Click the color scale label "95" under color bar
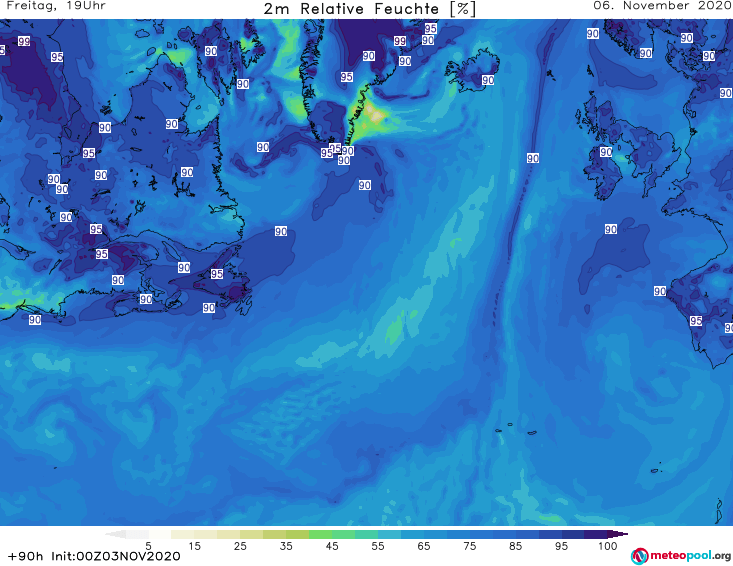Viewport: 733px width, 566px height. [561, 546]
